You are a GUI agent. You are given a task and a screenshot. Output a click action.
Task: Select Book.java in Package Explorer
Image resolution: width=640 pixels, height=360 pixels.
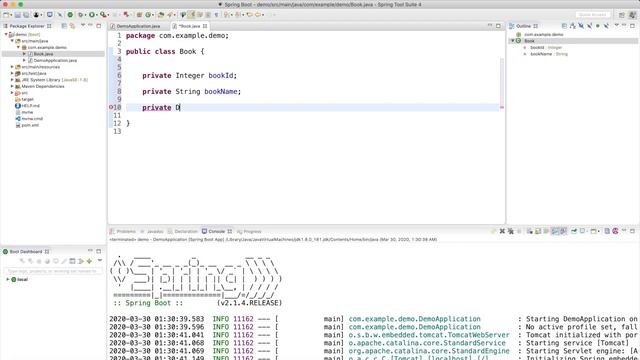[43, 54]
